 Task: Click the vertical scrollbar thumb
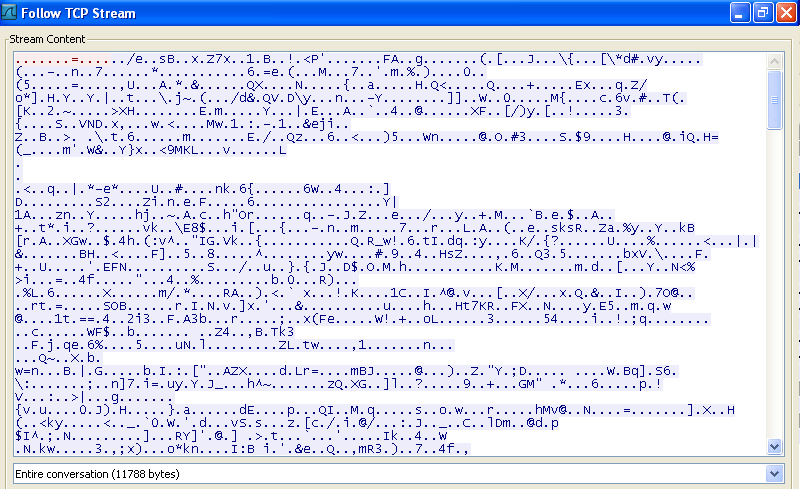[x=774, y=98]
